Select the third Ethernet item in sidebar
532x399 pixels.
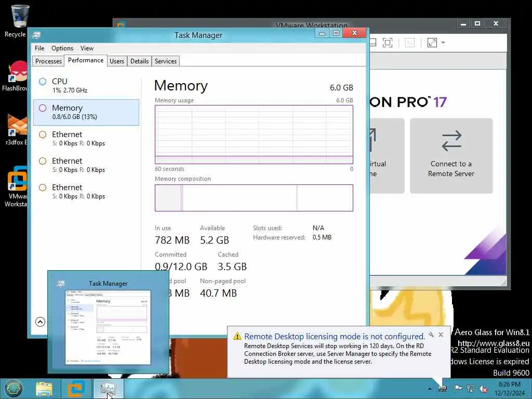pyautogui.click(x=86, y=191)
